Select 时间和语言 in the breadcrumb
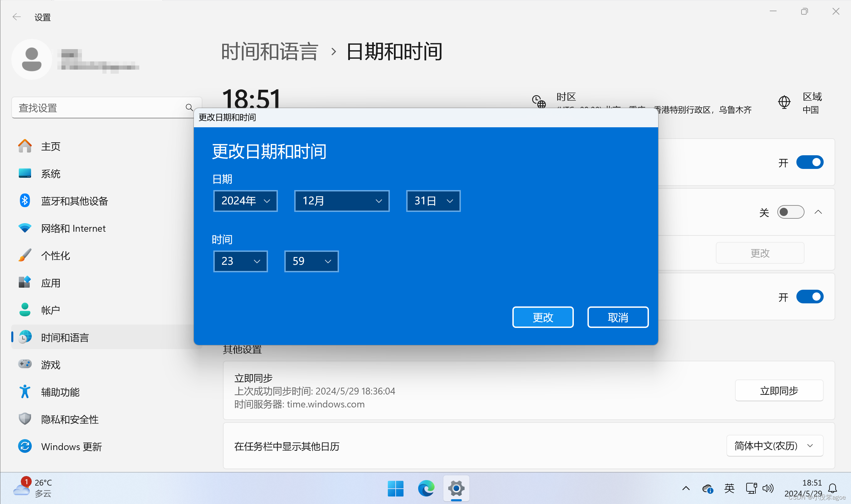 269,51
